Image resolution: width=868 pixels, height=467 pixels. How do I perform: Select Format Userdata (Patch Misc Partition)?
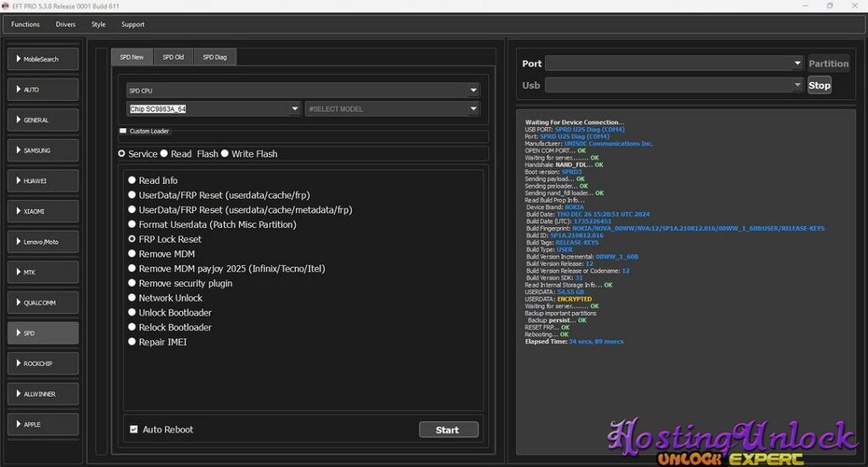click(132, 224)
